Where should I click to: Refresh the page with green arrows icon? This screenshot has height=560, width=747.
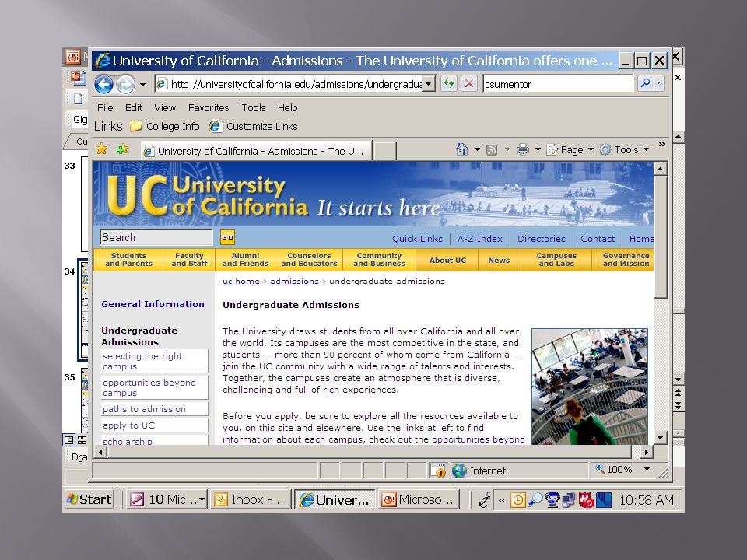pos(449,84)
